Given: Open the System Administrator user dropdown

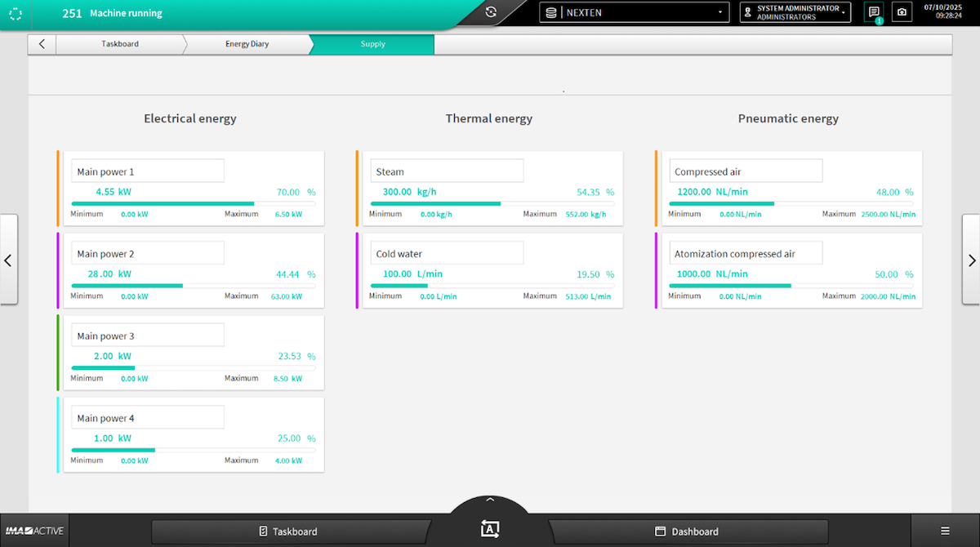Looking at the screenshot, I should coord(795,12).
